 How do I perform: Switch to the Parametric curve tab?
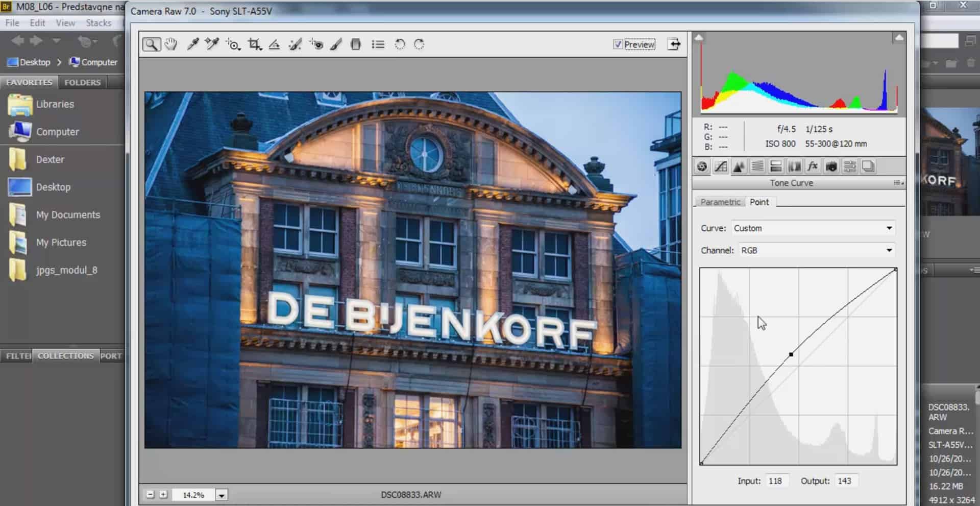[720, 202]
